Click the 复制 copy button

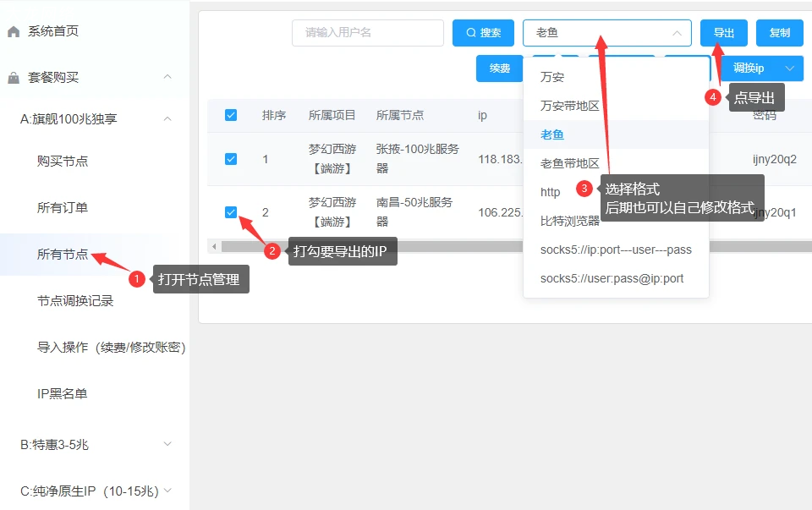[779, 33]
